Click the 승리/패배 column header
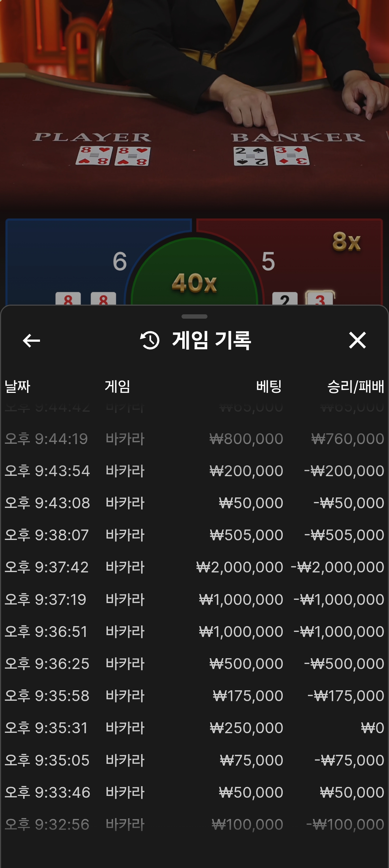 point(356,386)
